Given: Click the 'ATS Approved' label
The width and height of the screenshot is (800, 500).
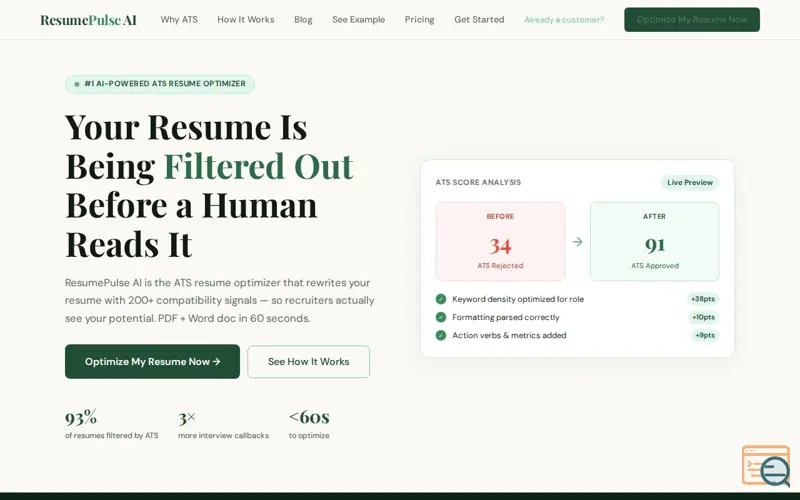Looking at the screenshot, I should (655, 265).
